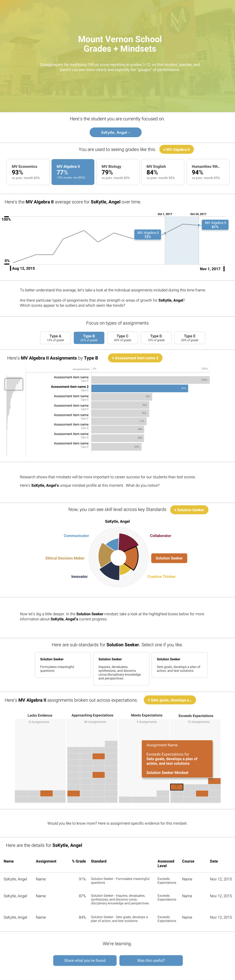Choose the Type E assignment filter
The image size is (235, 980).
[x=189, y=338]
